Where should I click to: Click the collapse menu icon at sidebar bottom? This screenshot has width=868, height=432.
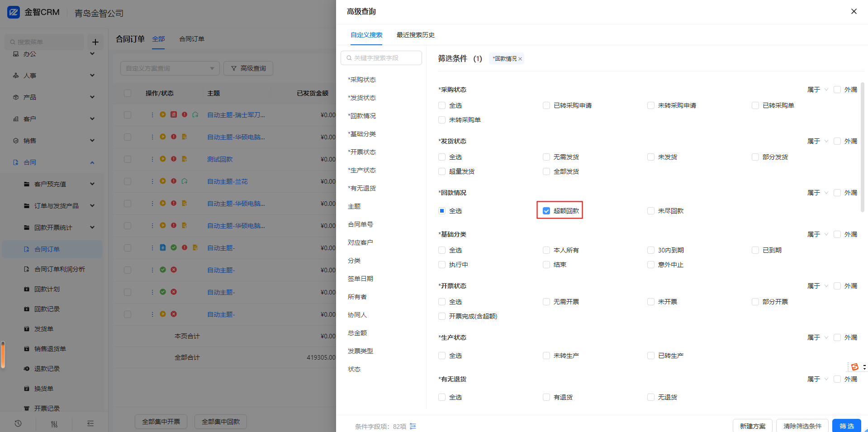point(90,424)
